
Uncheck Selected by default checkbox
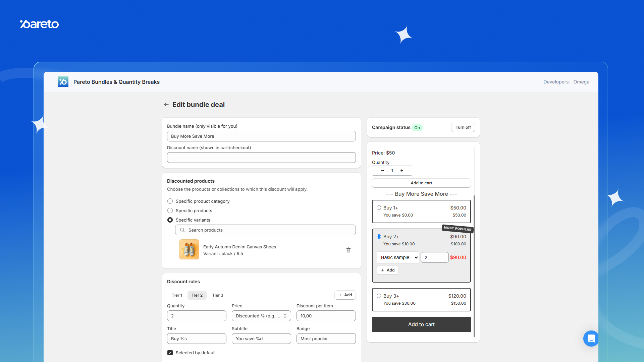coord(170,353)
